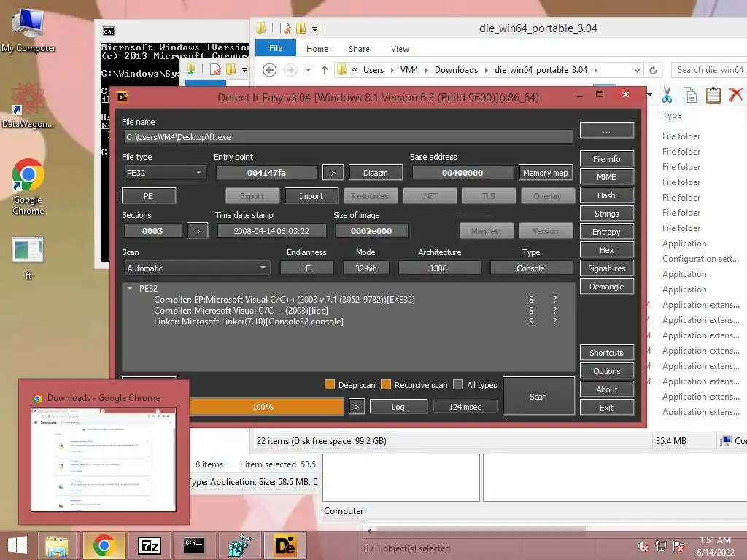This screenshot has height=560, width=747.
Task: Open the Memory map
Action: [x=546, y=173]
